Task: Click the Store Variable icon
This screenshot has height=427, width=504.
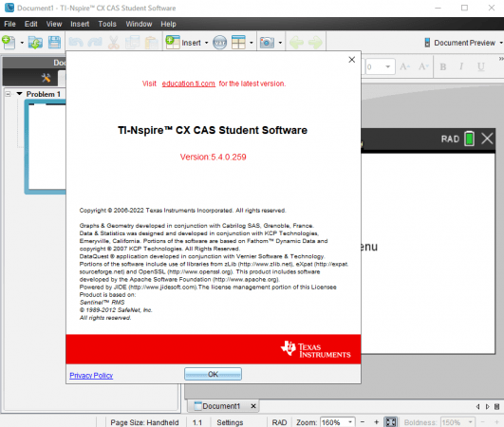Action: pos(220,43)
